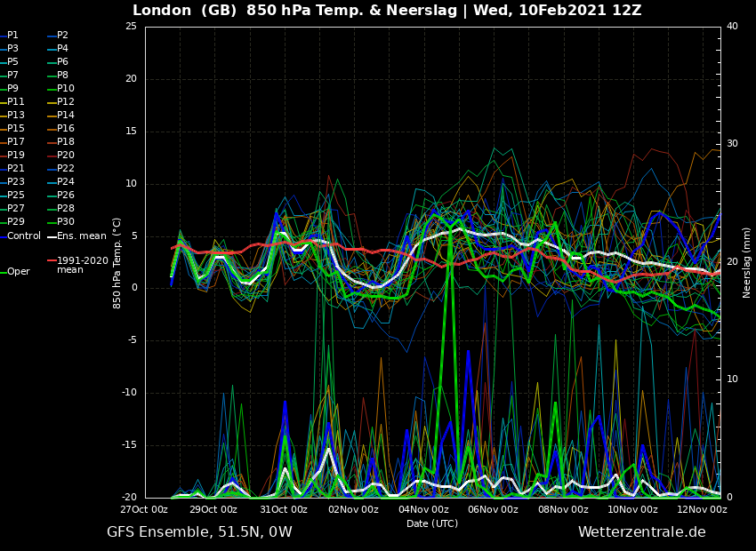Click the 1991-2020 mean legend entry
This screenshot has width=756, height=551.
(82, 266)
